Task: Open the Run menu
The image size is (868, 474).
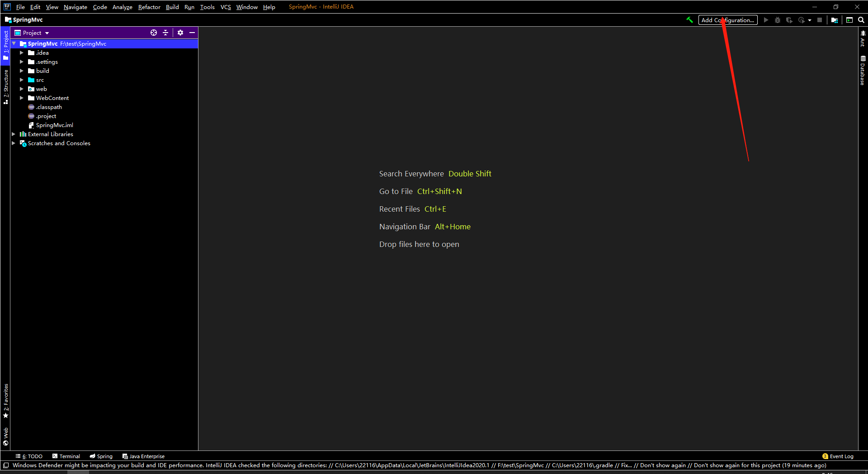Action: click(x=189, y=7)
